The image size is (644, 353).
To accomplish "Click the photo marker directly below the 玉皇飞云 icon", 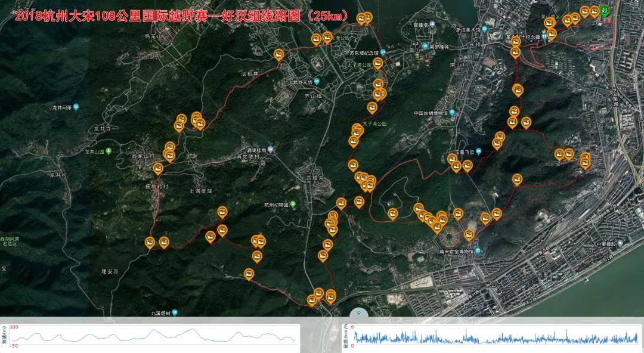I will (x=467, y=166).
